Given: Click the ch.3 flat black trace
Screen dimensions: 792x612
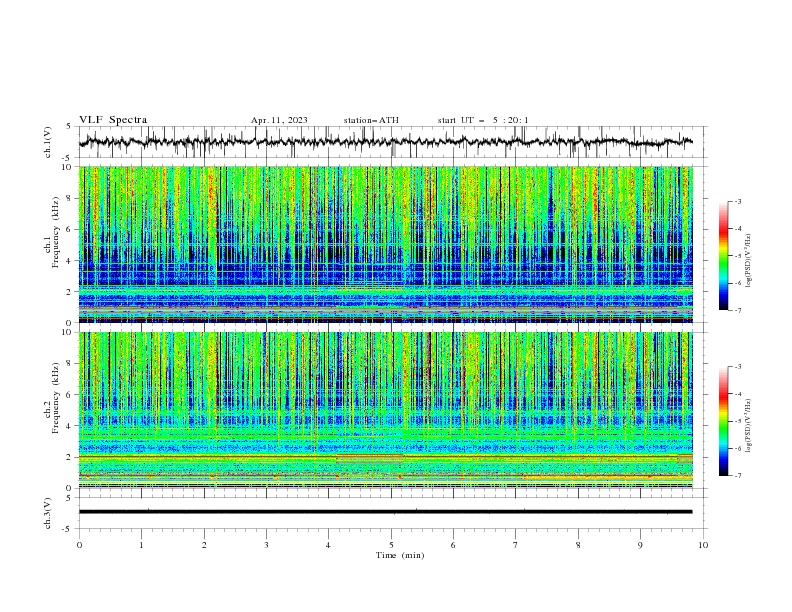Looking at the screenshot, I should 385,512.
